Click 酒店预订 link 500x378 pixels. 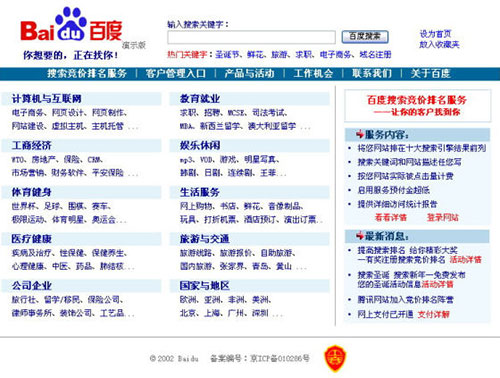[x=260, y=219]
